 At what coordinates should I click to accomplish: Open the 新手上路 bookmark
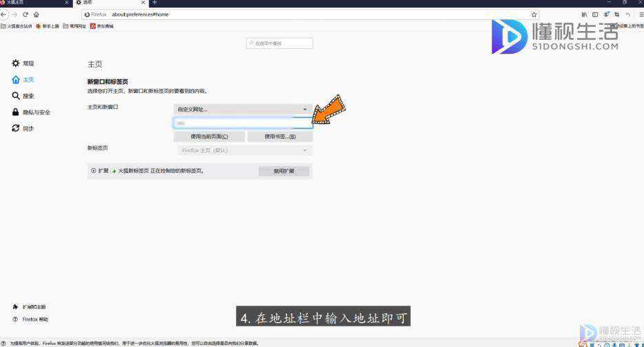(48, 26)
